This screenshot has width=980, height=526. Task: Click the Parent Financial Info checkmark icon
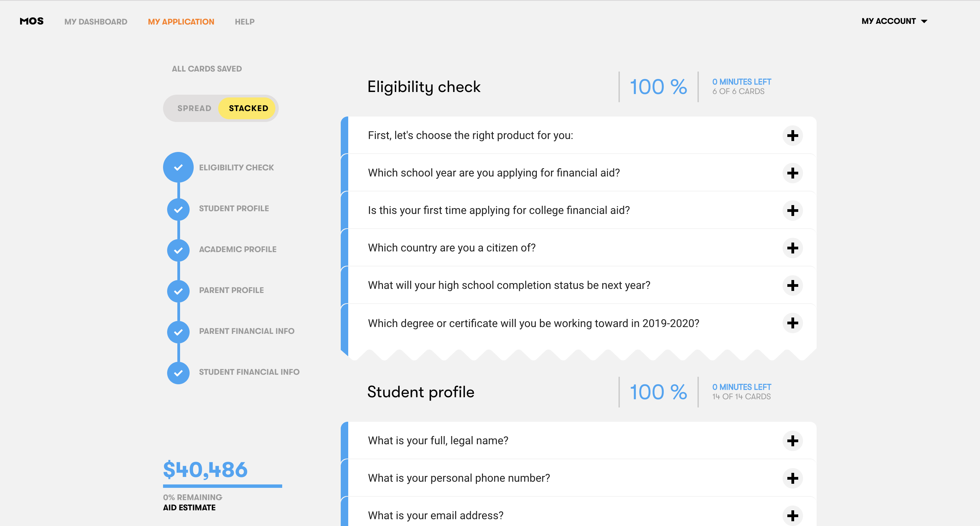(178, 332)
